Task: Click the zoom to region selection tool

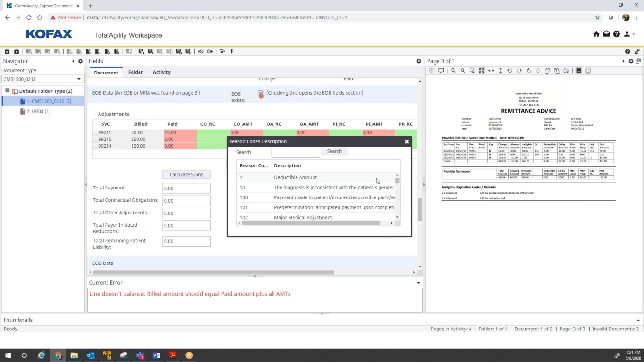Action: click(x=472, y=71)
